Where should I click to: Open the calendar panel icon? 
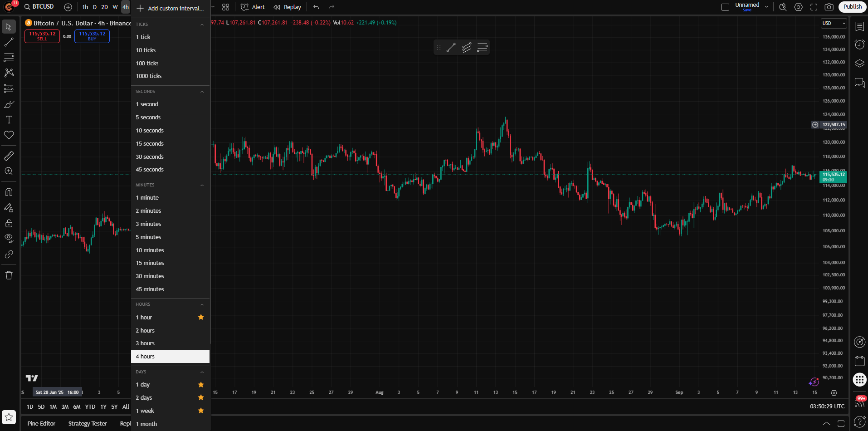tap(859, 361)
